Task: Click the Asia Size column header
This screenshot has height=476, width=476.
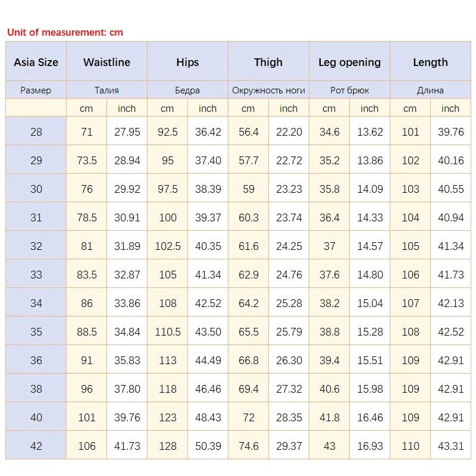Action: coord(36,62)
